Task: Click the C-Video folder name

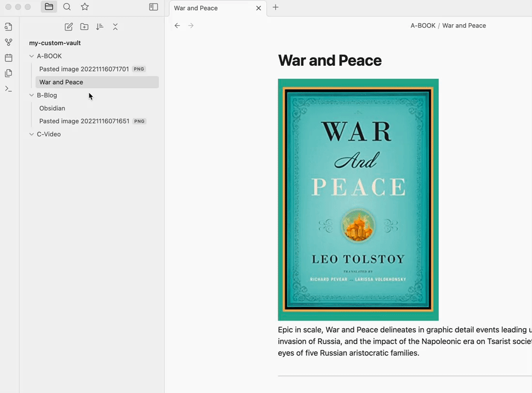Action: click(x=49, y=134)
